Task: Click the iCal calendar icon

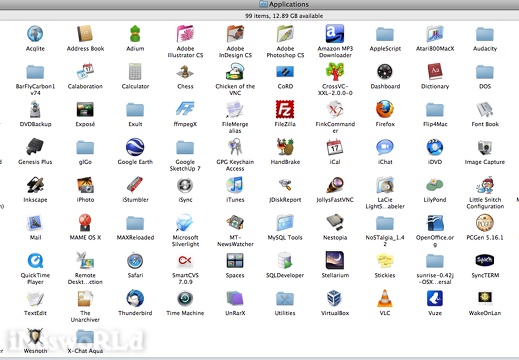Action: [x=335, y=147]
